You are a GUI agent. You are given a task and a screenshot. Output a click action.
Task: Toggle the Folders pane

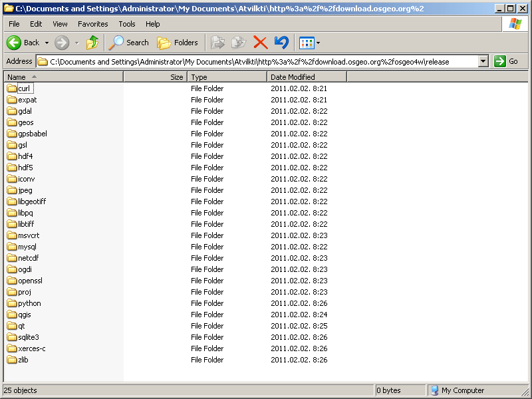(x=178, y=43)
